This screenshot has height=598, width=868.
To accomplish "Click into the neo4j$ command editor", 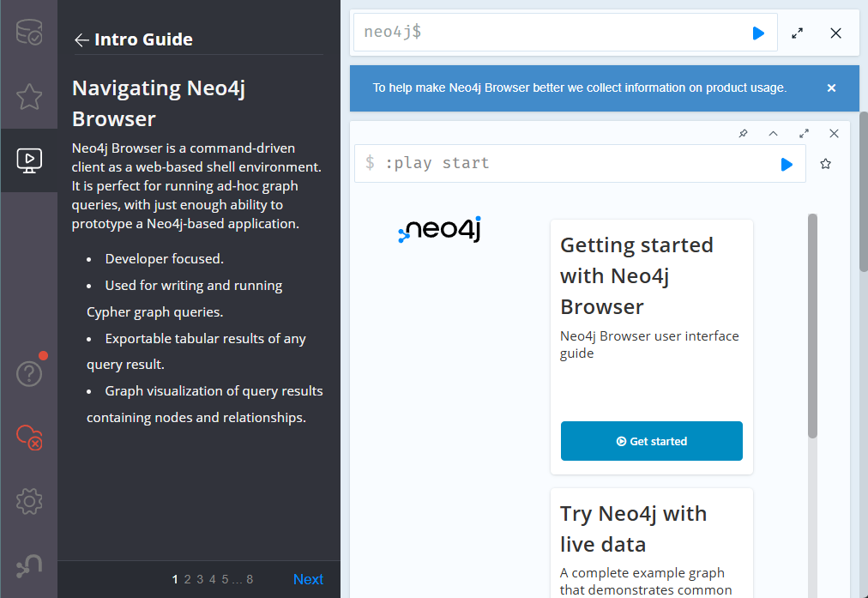I will tap(549, 33).
